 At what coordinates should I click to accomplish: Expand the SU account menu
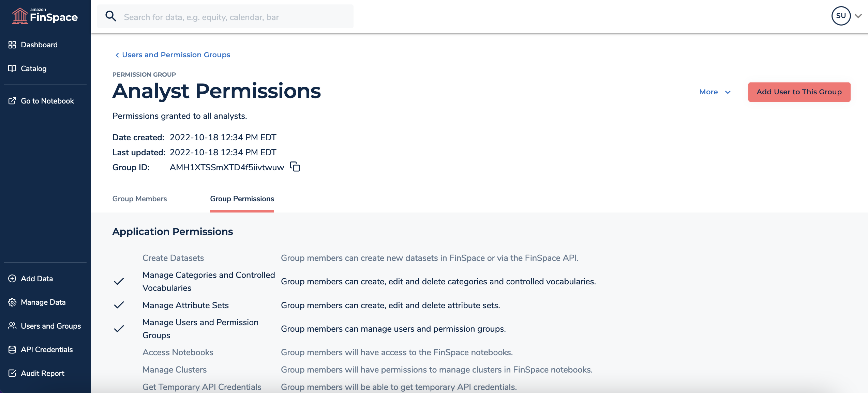[x=849, y=15]
